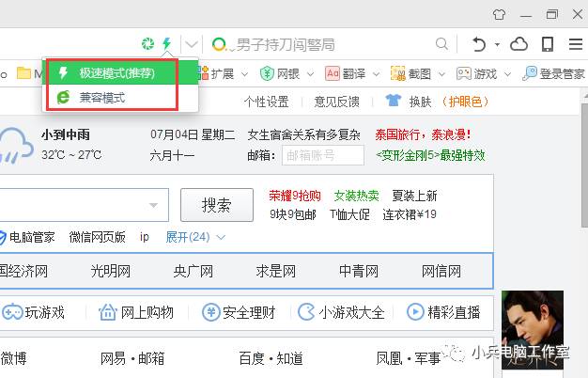This screenshot has width=588, height=378.
Task: Click the mobile phone icon in toolbar
Action: [x=548, y=44]
